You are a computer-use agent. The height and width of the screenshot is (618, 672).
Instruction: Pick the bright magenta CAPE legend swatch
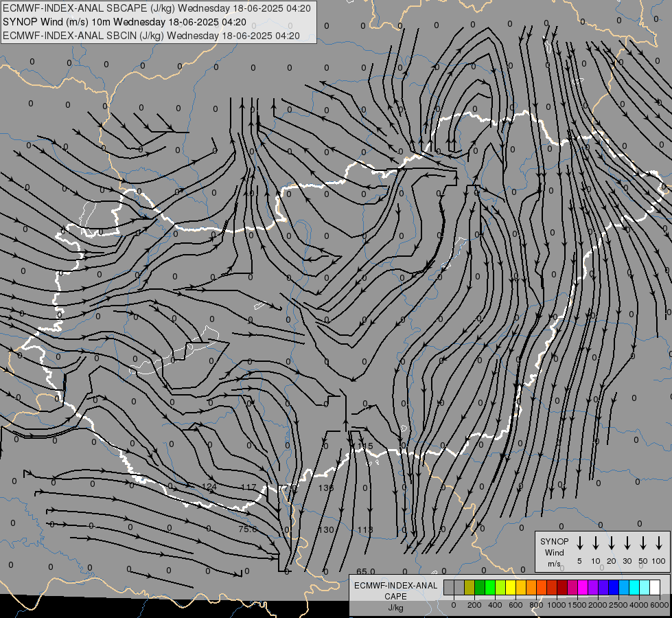[583, 587]
